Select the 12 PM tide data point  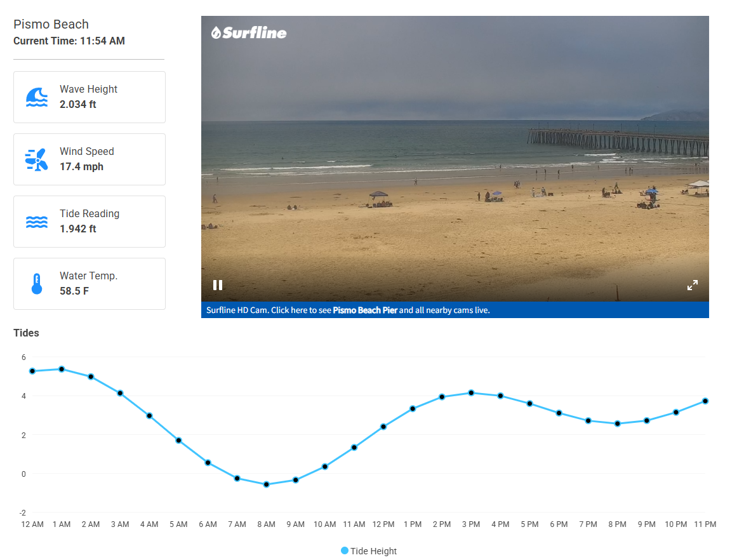[383, 427]
